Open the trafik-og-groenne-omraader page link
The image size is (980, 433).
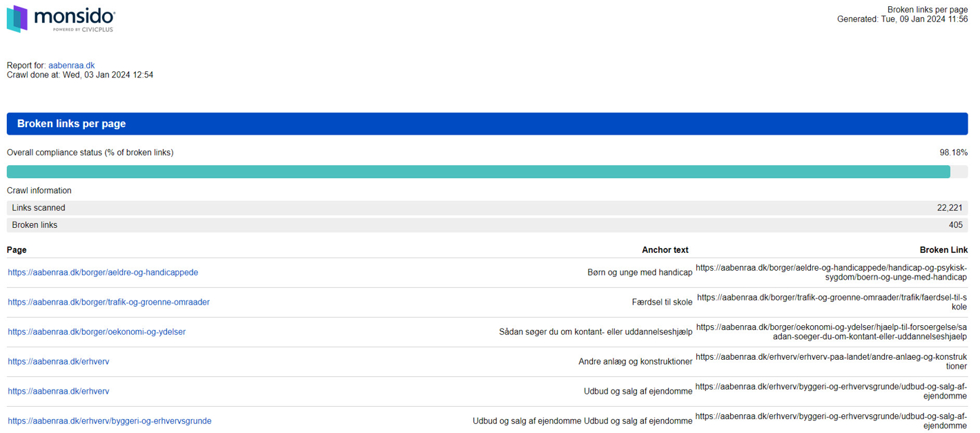click(108, 302)
